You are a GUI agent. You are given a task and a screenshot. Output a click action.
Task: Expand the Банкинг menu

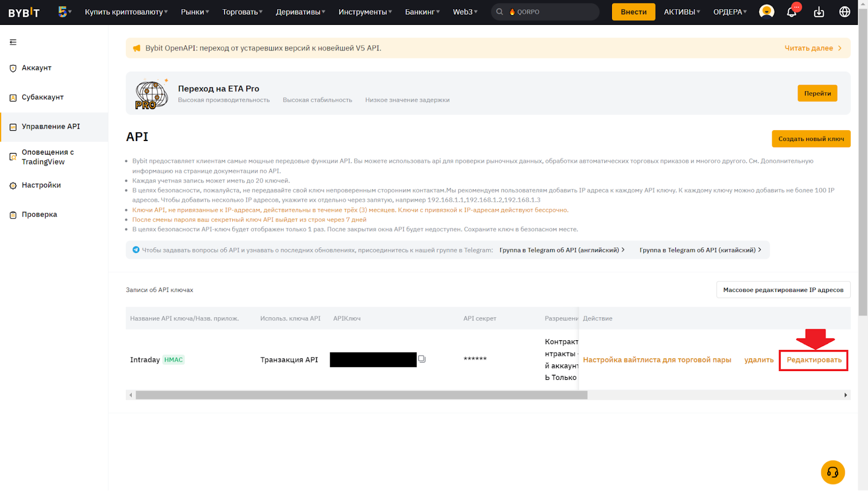tap(423, 12)
